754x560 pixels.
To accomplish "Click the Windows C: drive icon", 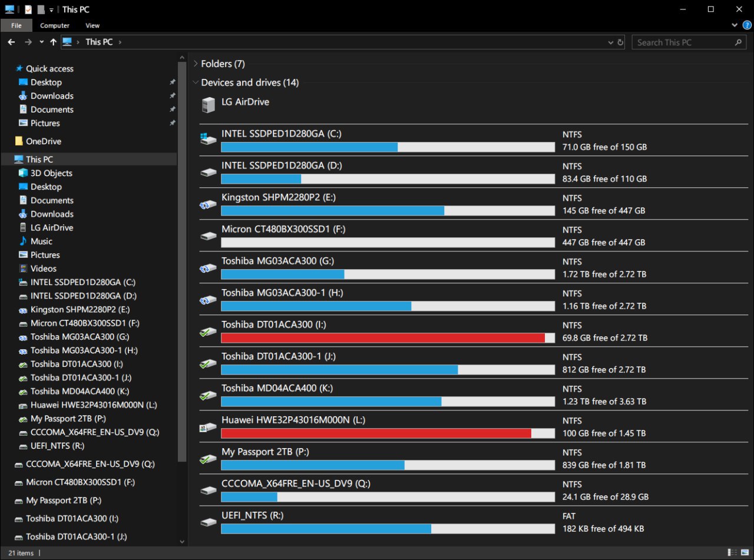I will 209,139.
